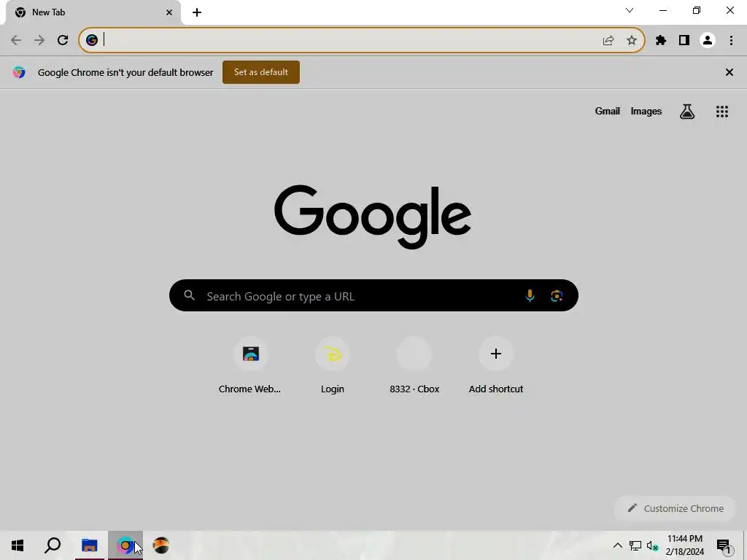Open File Explorer from the taskbar
747x560 pixels.
89,545
